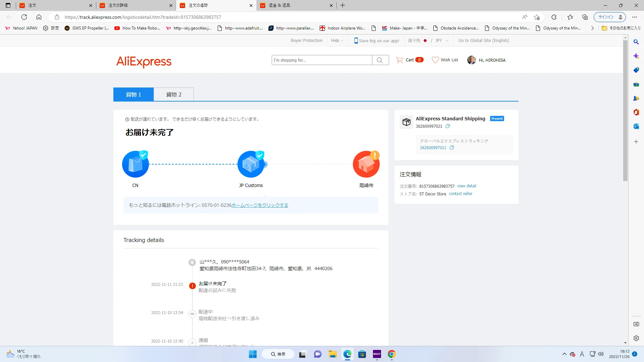Click the contact seller link
This screenshot has width=644, height=362.
pyautogui.click(x=461, y=194)
